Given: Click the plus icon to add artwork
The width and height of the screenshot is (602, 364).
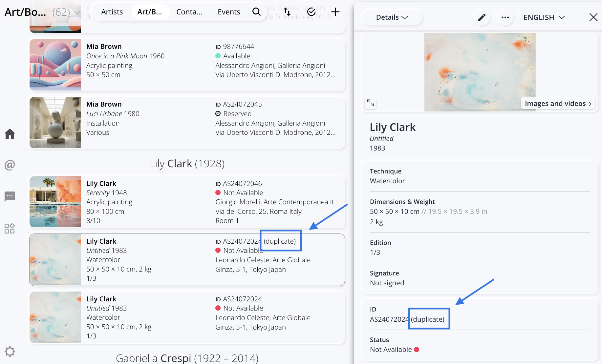Looking at the screenshot, I should 335,12.
